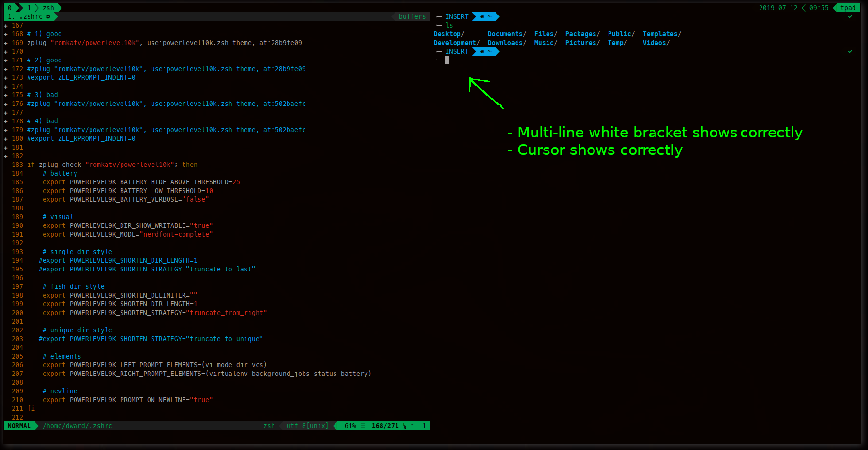Click the gear icon on the .zshrc tab
This screenshot has width=868, height=450.
[x=49, y=16]
